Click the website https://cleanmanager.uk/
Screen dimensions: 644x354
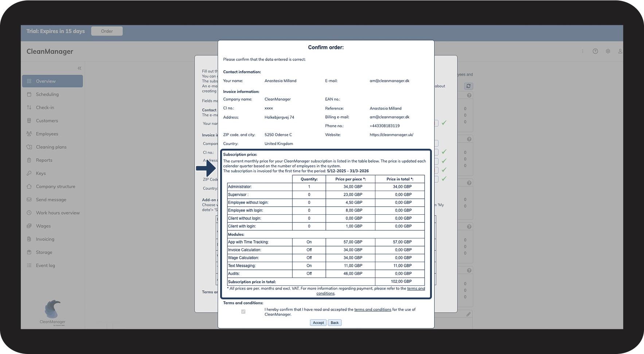pyautogui.click(x=391, y=135)
